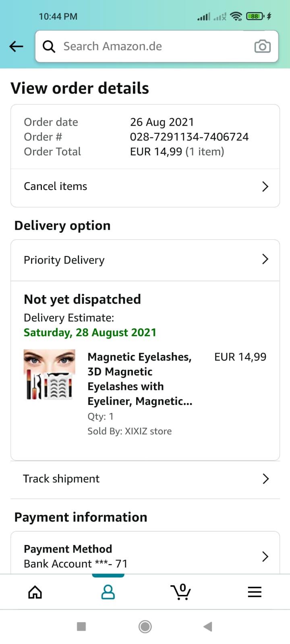Tap the Priority Delivery label
Image resolution: width=290 pixels, height=644 pixels.
pyautogui.click(x=64, y=260)
